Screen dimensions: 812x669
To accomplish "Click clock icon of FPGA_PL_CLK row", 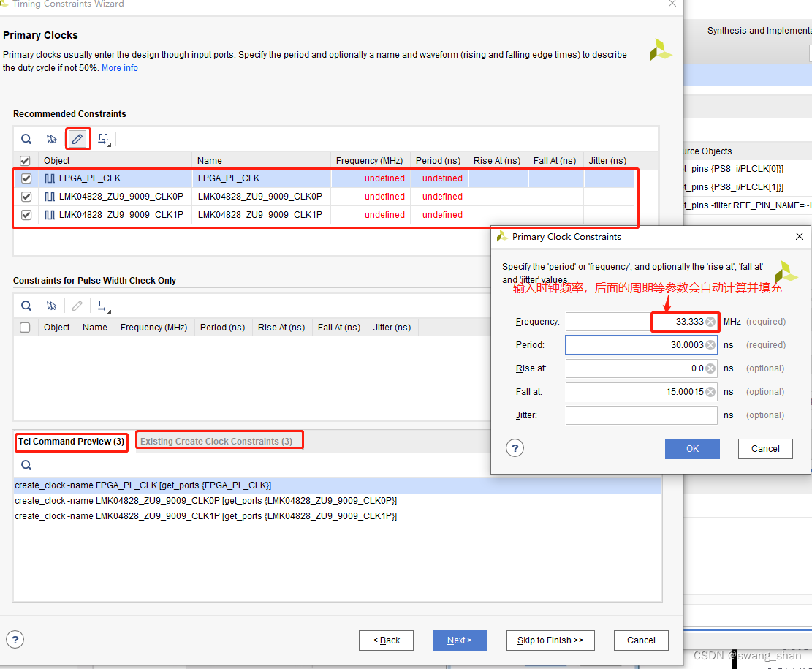I will tap(50, 178).
